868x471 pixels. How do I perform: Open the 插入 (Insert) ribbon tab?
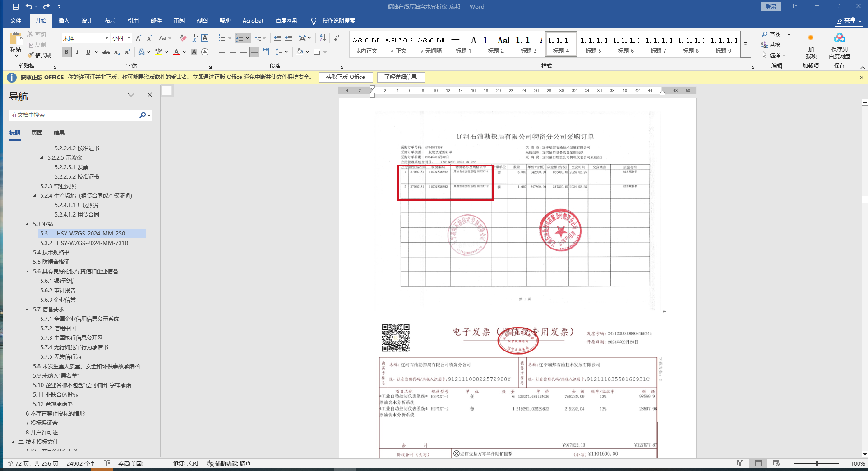(x=64, y=21)
